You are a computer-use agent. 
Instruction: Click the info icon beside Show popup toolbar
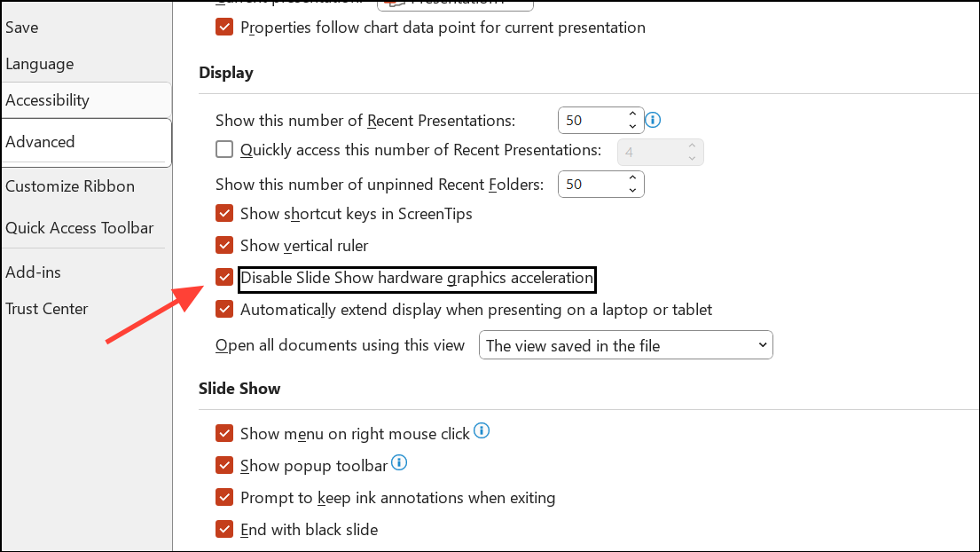coord(399,462)
